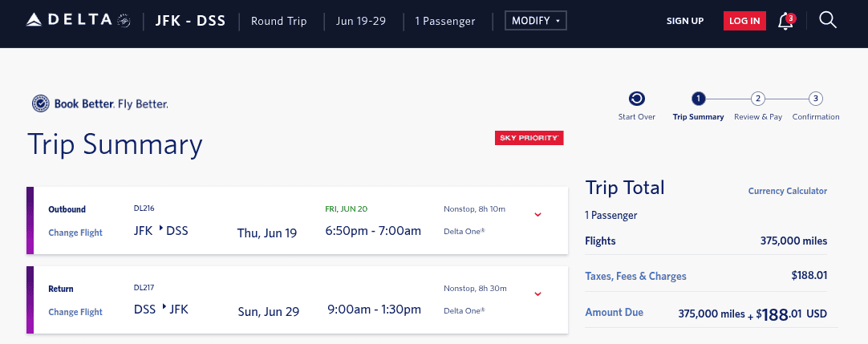Change the outbound flight
This screenshot has height=344, width=868.
point(75,233)
